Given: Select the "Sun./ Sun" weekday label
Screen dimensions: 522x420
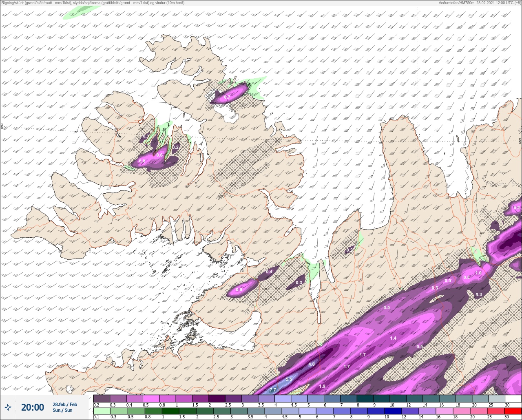Looking at the screenshot, I should coord(62,410).
